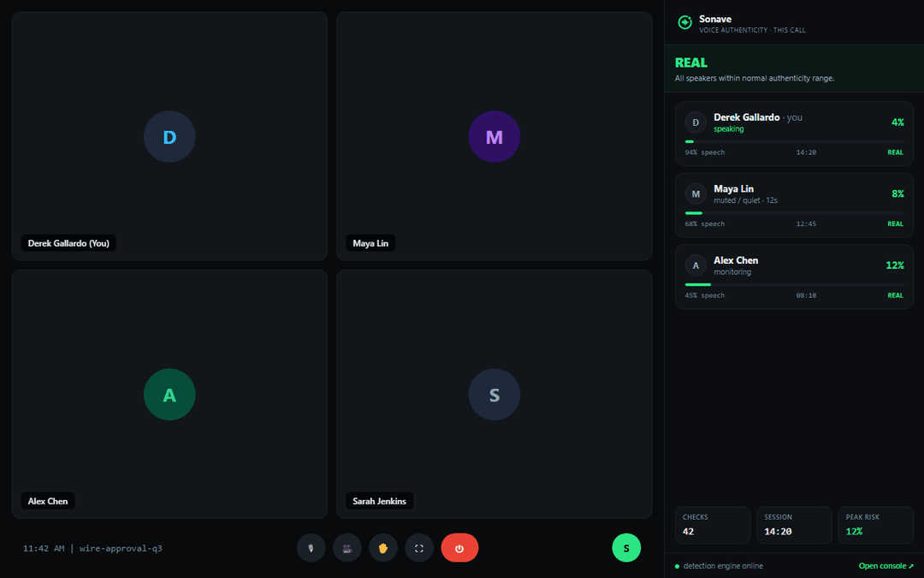Click 'All speakers within normal authenticity range' text
The width and height of the screenshot is (924, 578).
coord(755,78)
